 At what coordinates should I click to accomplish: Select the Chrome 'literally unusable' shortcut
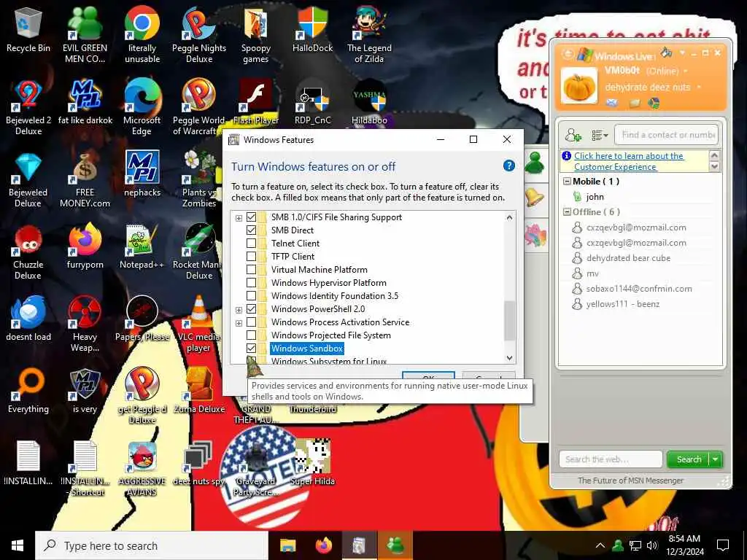tap(142, 34)
